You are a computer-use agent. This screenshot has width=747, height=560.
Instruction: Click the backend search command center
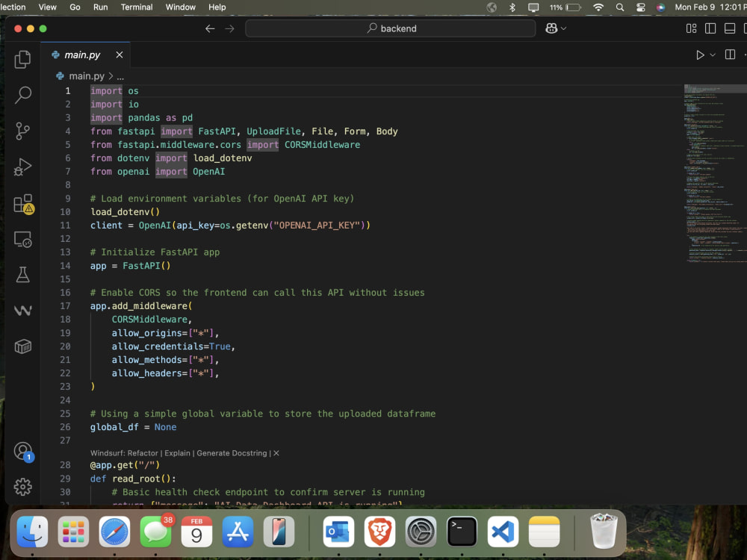(x=390, y=28)
